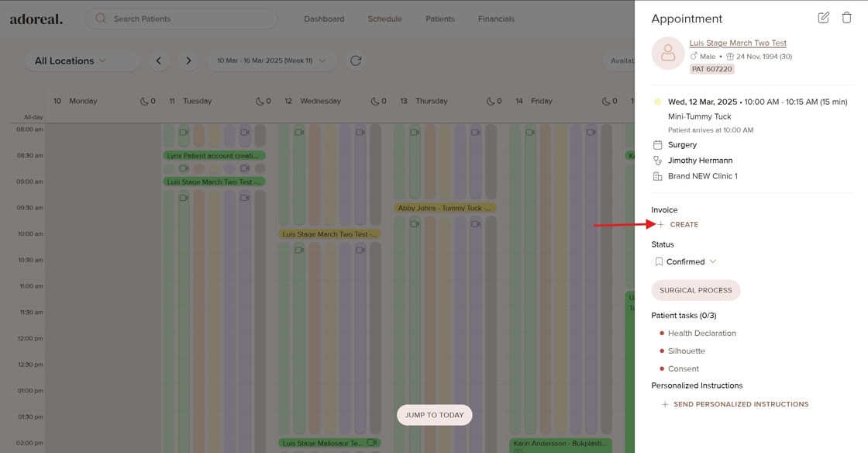Click the moon icon on Friday header
This screenshot has width=868, height=453.
(x=606, y=101)
